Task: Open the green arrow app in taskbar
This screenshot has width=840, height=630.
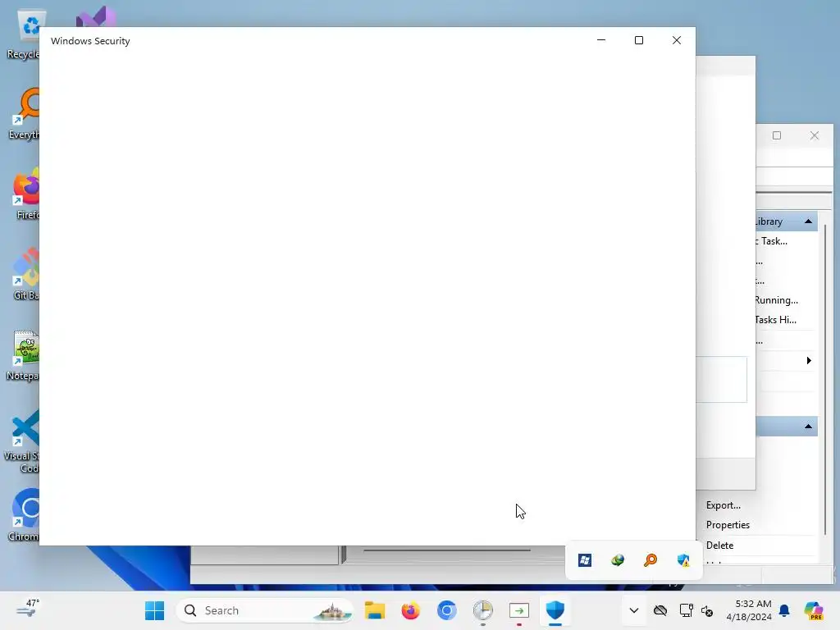Action: (x=519, y=610)
